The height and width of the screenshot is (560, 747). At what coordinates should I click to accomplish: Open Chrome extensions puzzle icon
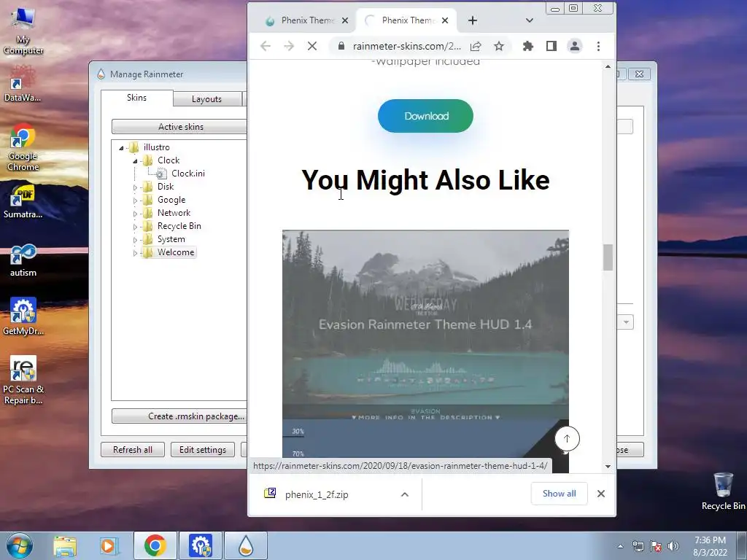click(x=528, y=46)
